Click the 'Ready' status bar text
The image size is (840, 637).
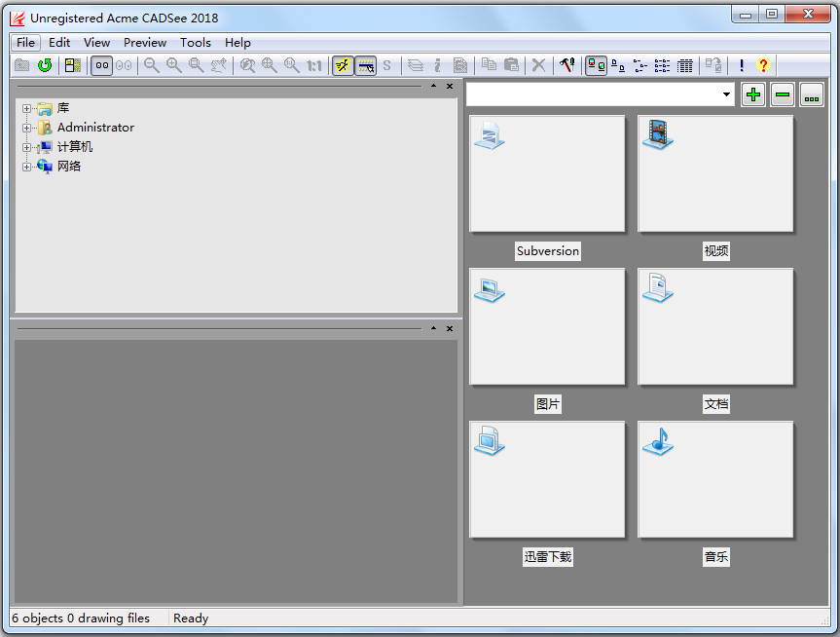point(191,618)
